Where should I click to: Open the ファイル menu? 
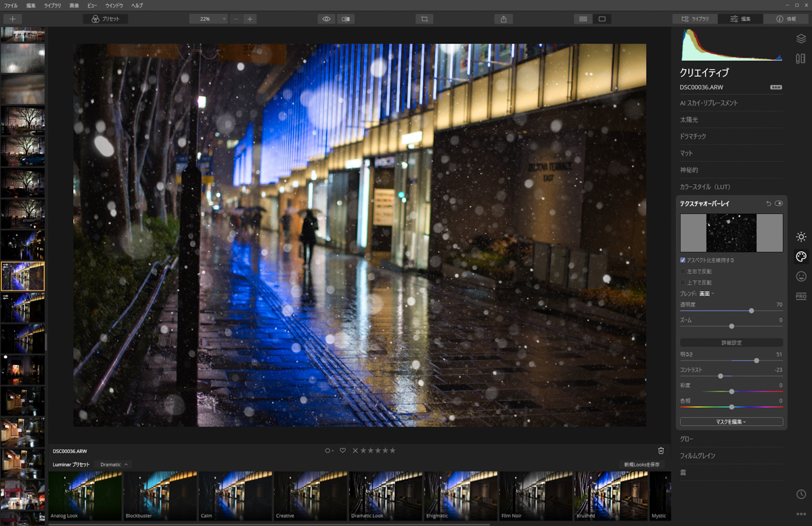point(11,5)
